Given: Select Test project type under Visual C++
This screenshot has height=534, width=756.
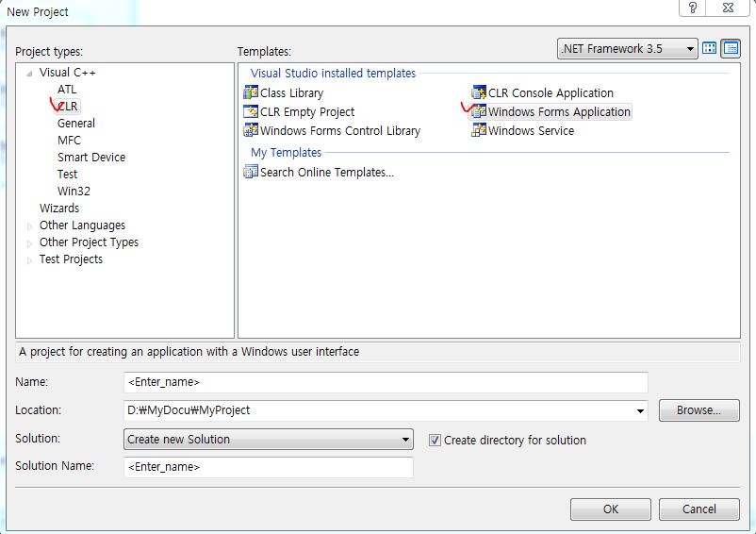Looking at the screenshot, I should [x=67, y=174].
